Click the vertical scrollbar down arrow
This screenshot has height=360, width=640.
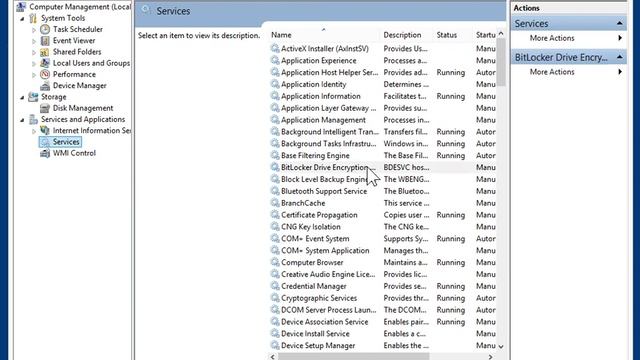[501, 346]
